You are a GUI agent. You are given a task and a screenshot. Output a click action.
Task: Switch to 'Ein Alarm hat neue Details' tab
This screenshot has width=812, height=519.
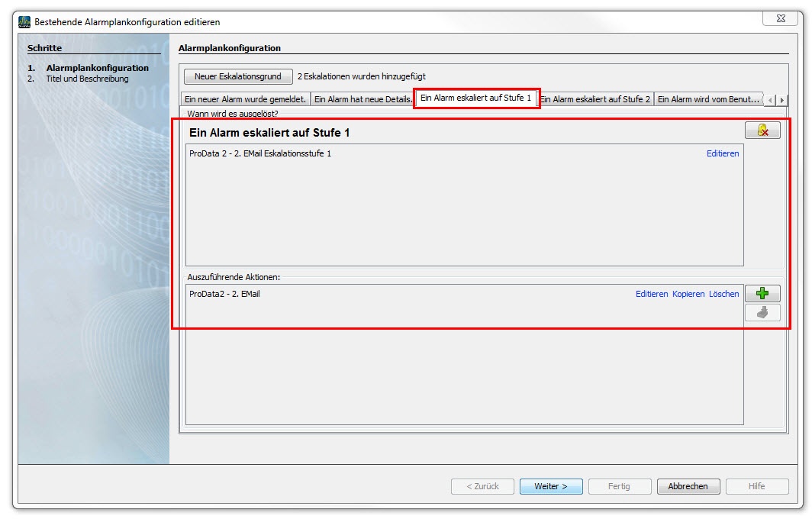coord(362,99)
